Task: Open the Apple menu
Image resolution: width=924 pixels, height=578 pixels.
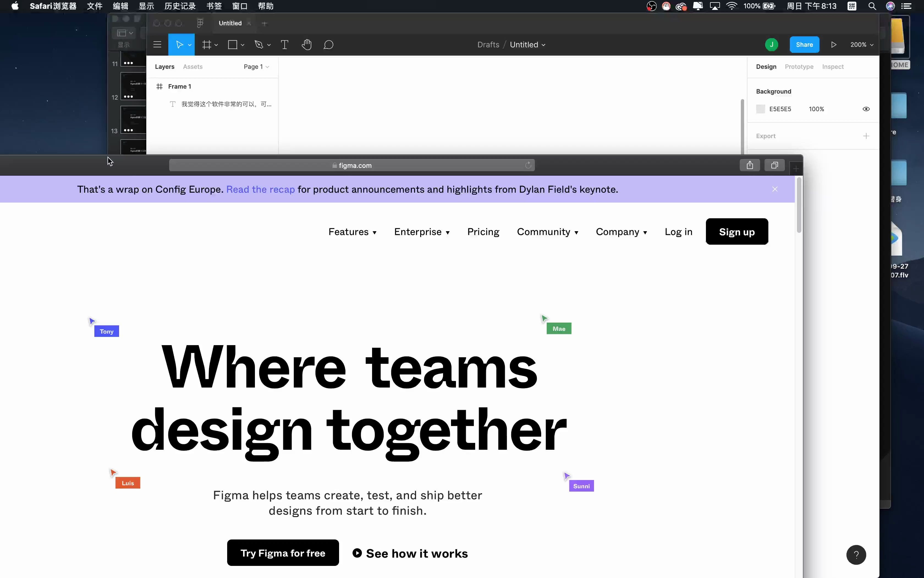Action: click(15, 6)
